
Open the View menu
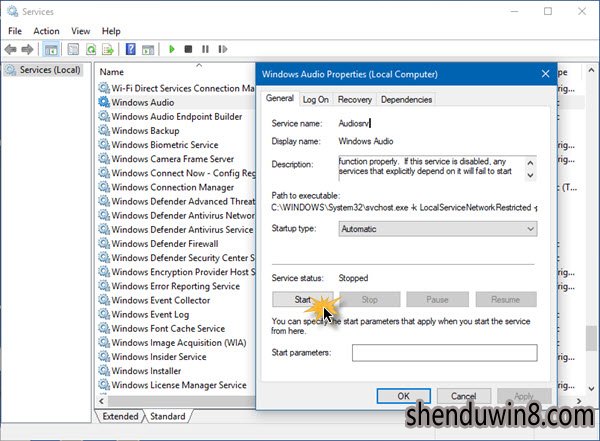80,31
